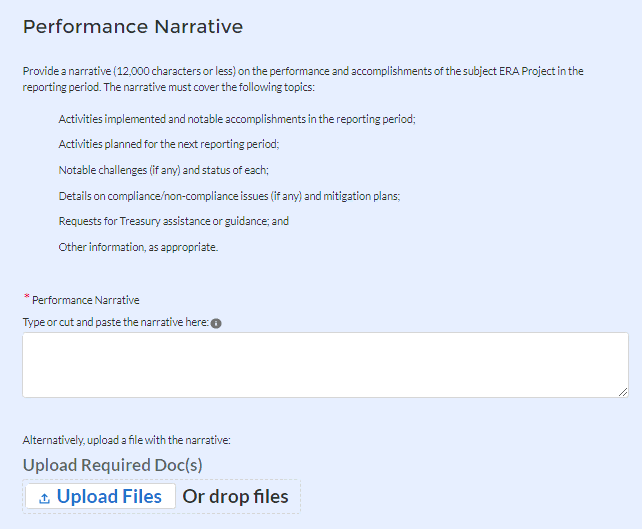Click the textarea resize handle corner
Image resolution: width=642 pixels, height=529 pixels.
click(x=623, y=392)
